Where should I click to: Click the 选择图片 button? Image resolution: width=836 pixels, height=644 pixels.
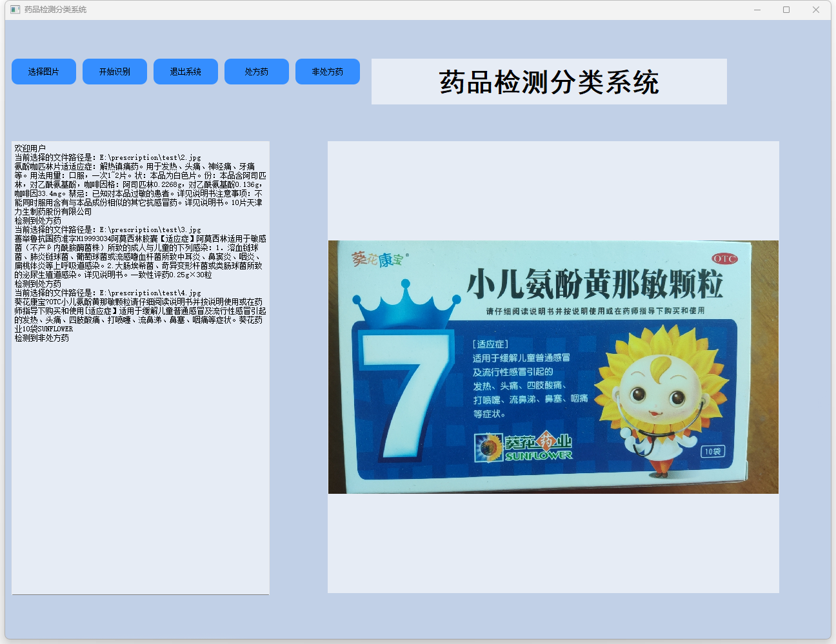point(44,72)
